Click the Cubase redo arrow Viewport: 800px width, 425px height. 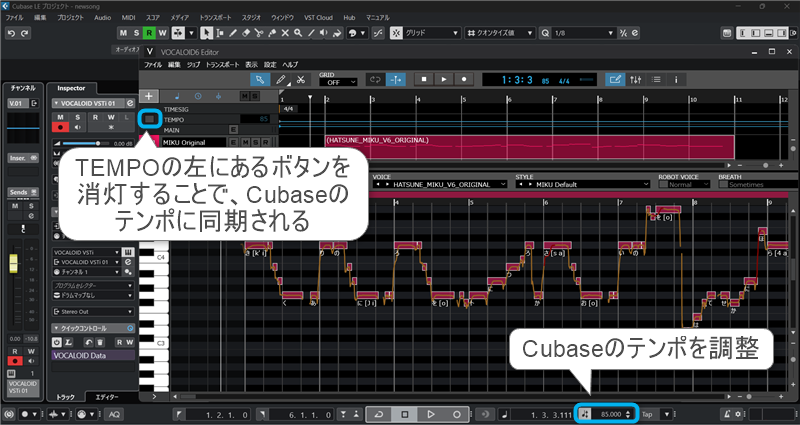coord(24,33)
